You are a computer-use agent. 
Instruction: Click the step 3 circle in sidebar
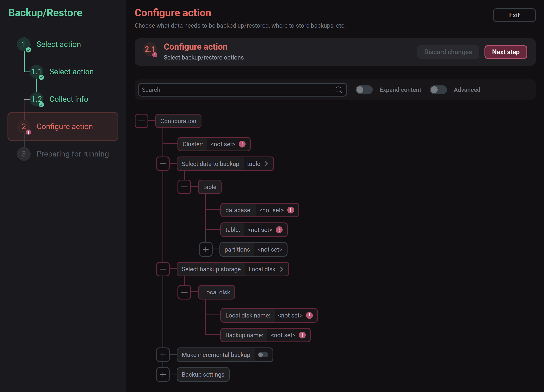pos(24,154)
